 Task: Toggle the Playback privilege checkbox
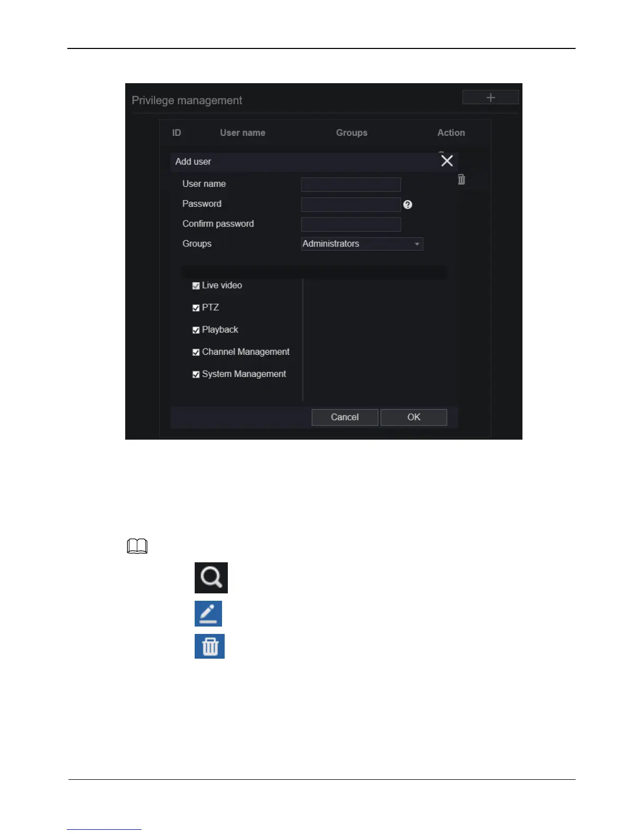196,330
